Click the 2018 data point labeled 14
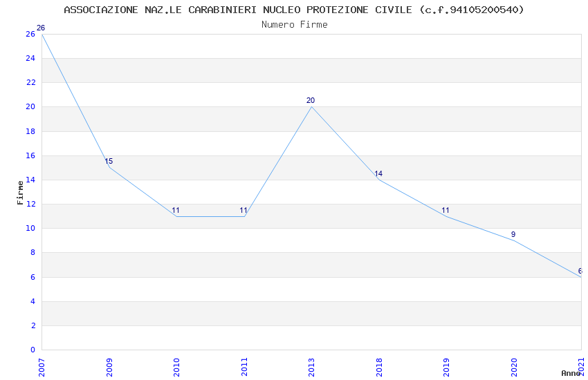The height and width of the screenshot is (380, 588). (379, 180)
